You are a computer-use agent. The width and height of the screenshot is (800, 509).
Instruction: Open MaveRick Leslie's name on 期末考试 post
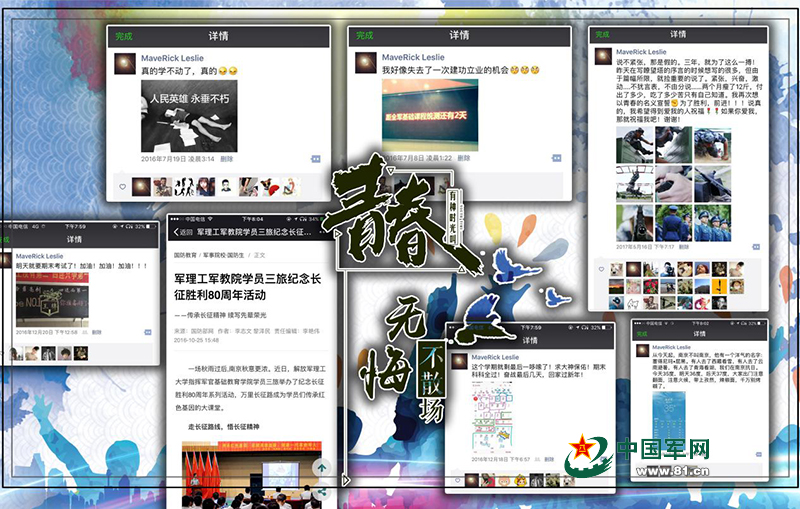(x=40, y=256)
